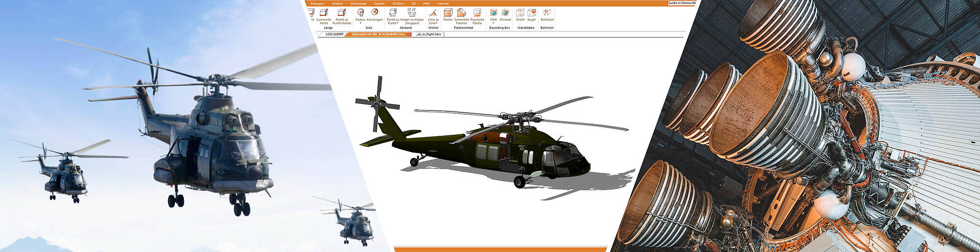Click the Suche in Online-Hilfe search field
Screen dimensions: 980x252
pyautogui.click(x=682, y=3)
